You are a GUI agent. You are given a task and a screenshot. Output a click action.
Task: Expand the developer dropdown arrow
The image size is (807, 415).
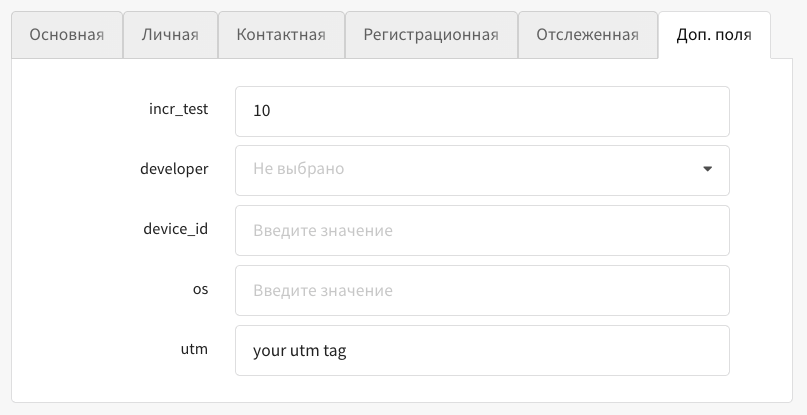coord(707,169)
